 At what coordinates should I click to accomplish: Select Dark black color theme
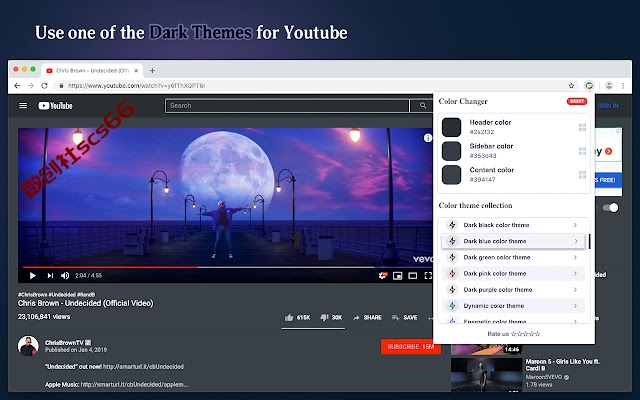[513, 225]
